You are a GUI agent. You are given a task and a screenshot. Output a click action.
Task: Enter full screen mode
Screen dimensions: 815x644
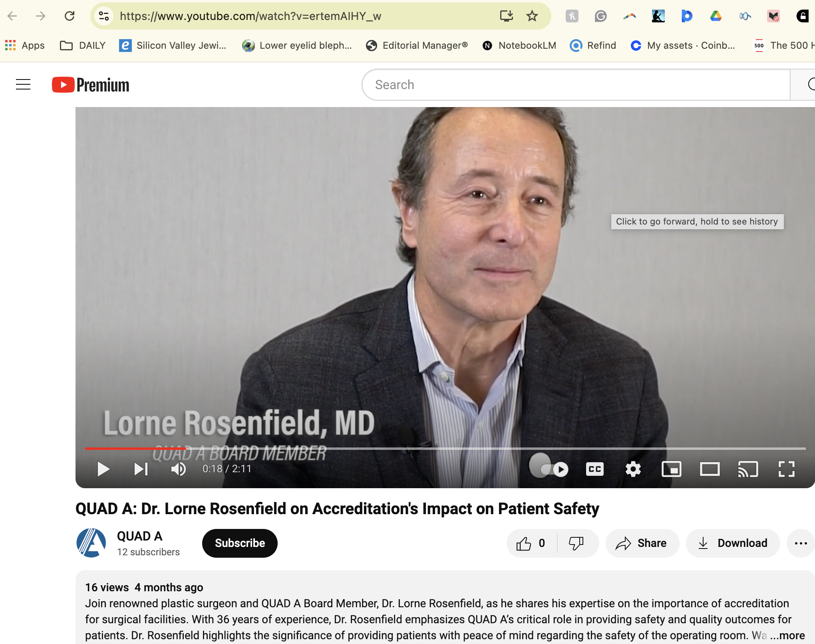[786, 469]
